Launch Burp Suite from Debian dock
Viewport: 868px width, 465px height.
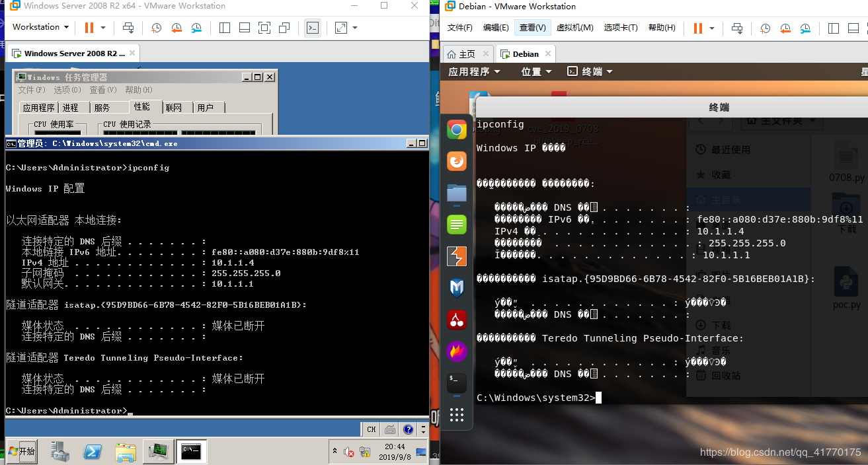tap(457, 256)
